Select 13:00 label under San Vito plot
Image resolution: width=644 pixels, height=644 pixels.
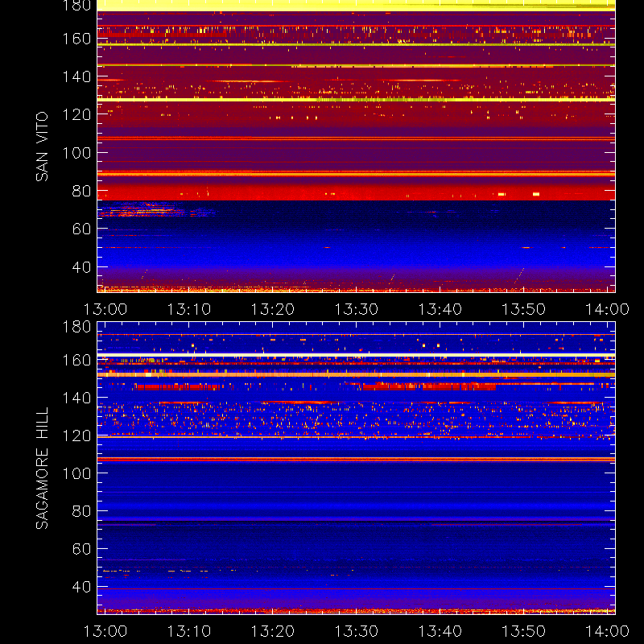105,309
